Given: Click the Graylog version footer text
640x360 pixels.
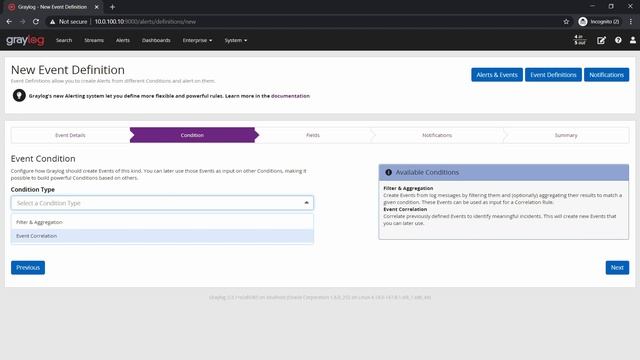Looking at the screenshot, I should click(320, 298).
